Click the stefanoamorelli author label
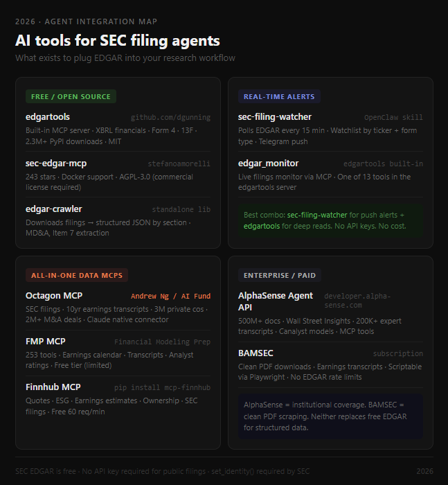This screenshot has width=448, height=485. [179, 164]
